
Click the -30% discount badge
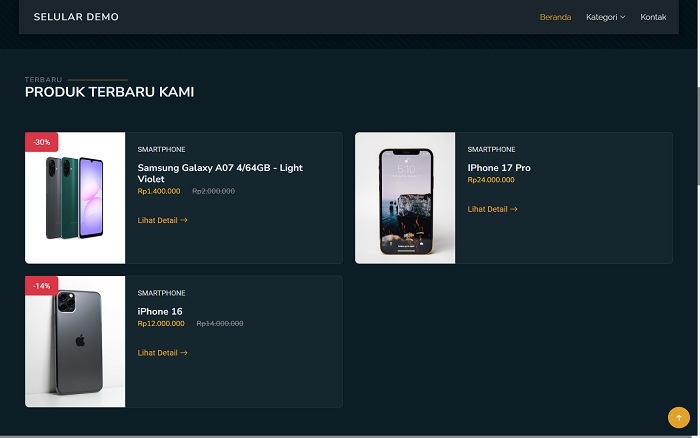point(42,142)
